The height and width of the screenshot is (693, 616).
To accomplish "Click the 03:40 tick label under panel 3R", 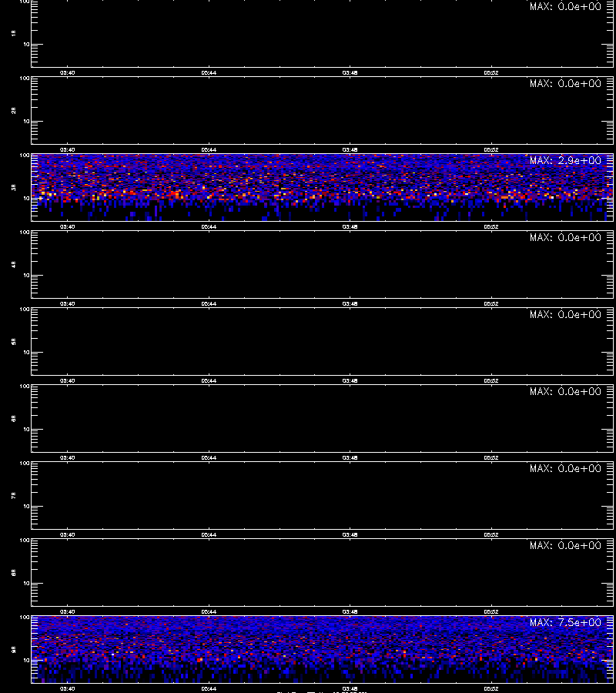I will coord(67,226).
